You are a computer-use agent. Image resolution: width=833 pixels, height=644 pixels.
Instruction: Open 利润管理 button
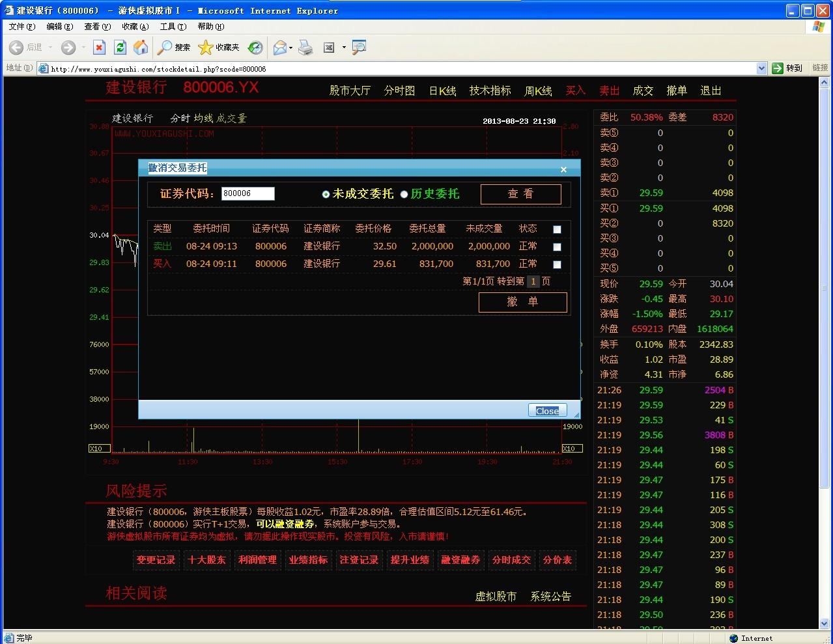click(x=257, y=560)
